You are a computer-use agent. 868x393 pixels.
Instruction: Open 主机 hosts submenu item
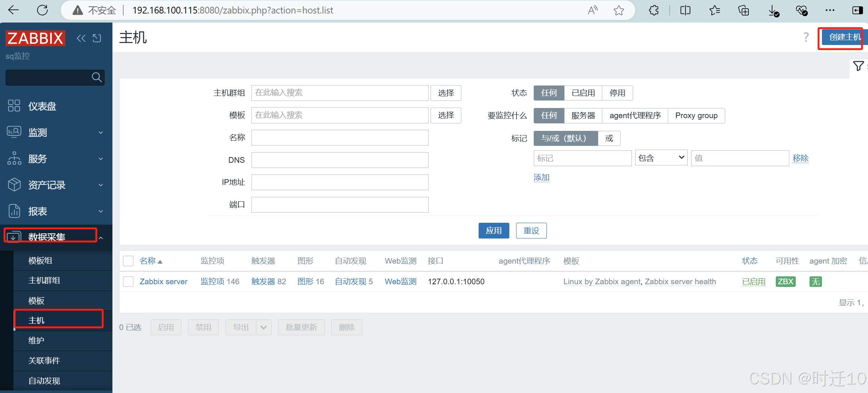pos(63,321)
